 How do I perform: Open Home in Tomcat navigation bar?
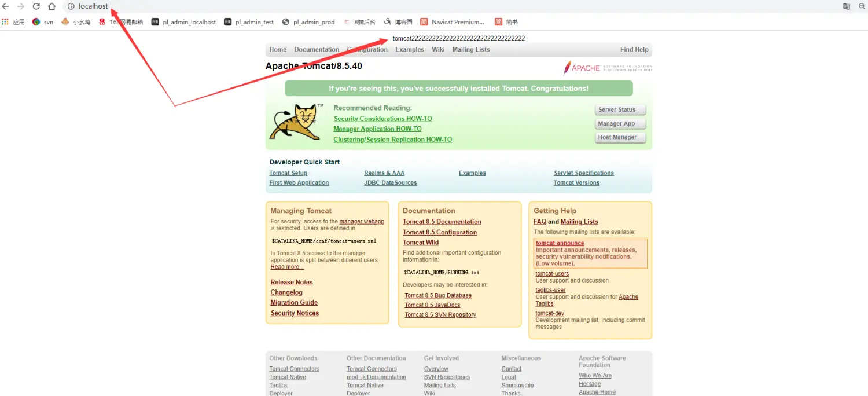pos(278,50)
